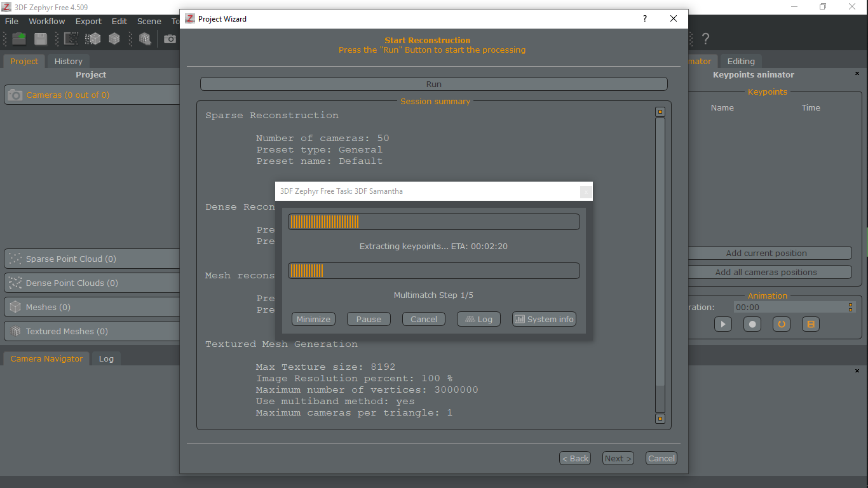Screen dimensions: 868x488
Task: Close the 3DF Samantha task dialog
Action: (x=586, y=191)
